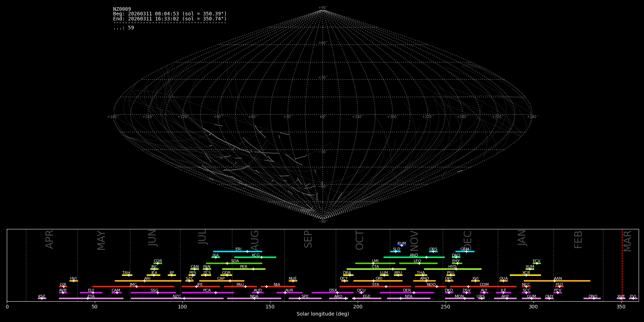Screen dimensions: 644x322
Task: Click the 350 tick on solar longitude axis
Action: pos(621,307)
